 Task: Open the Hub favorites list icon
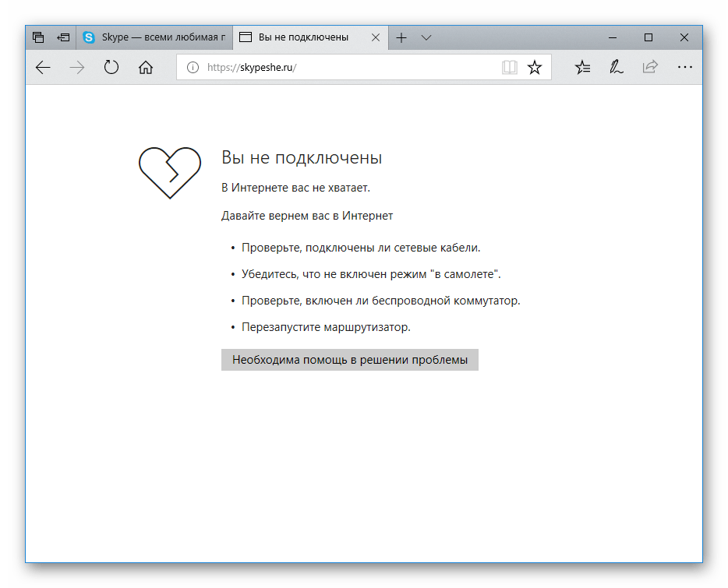click(582, 67)
